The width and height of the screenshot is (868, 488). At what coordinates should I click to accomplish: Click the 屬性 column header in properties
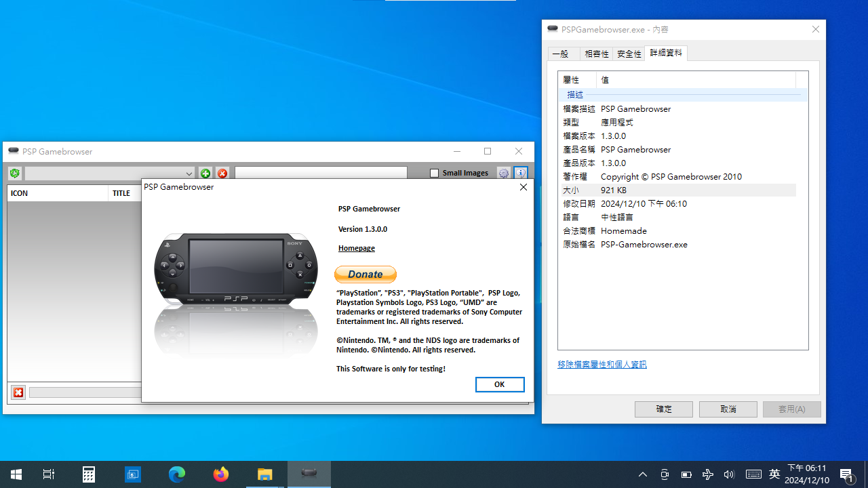[x=577, y=80]
